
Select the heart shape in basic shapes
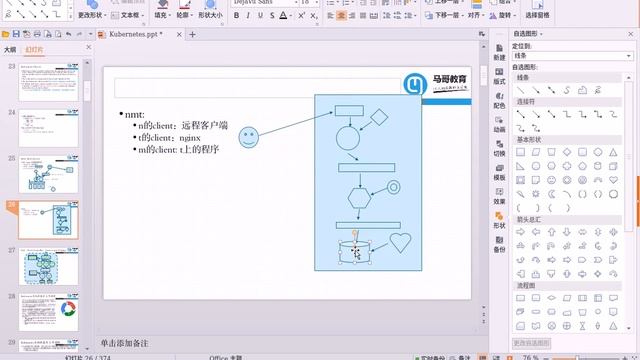(x=613, y=180)
